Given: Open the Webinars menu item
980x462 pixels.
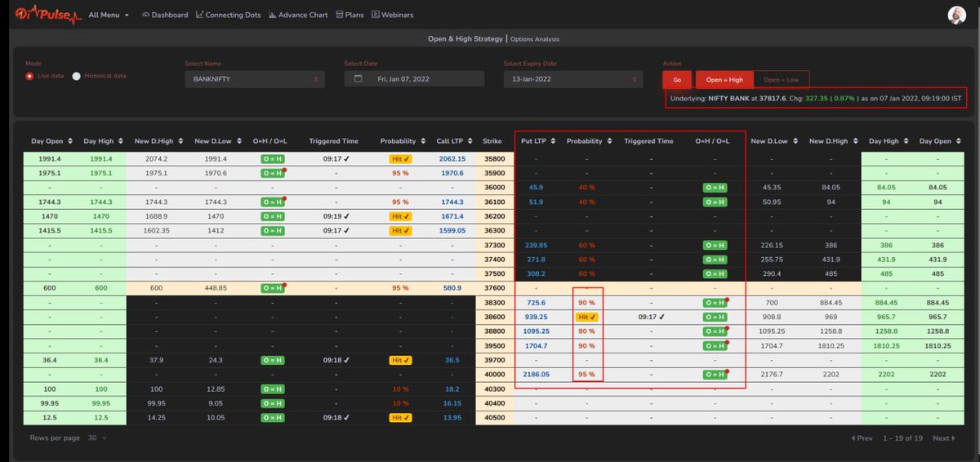Looking at the screenshot, I should [x=392, y=15].
